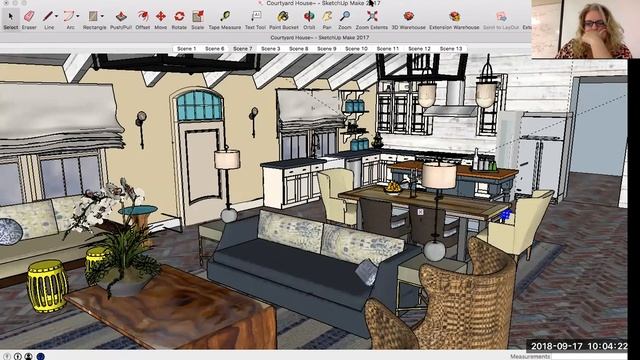This screenshot has width=640, height=360.
Task: Click the blue globe status bar icon
Action: coord(40,356)
